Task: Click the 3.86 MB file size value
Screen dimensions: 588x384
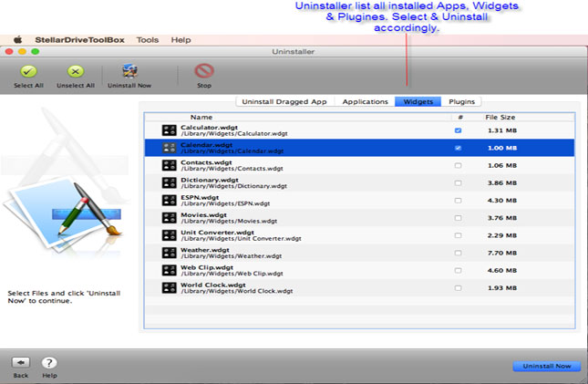Action: point(502,182)
